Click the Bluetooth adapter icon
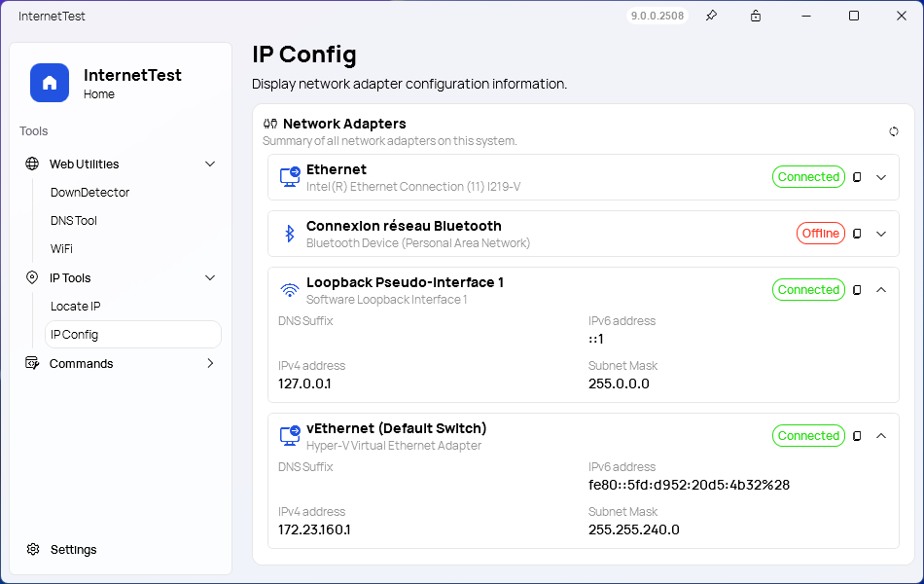The width and height of the screenshot is (924, 584). [289, 234]
